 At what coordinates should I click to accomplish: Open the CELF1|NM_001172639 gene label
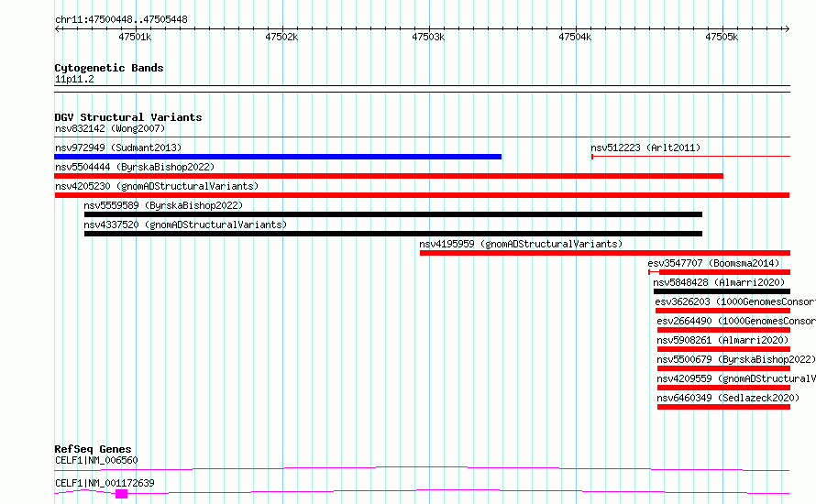tap(105, 483)
